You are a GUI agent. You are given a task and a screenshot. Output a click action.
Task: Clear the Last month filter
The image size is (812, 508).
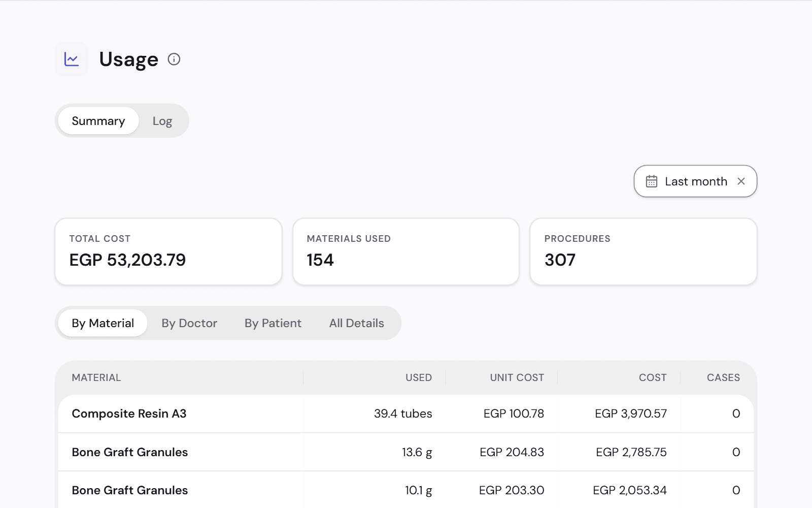tap(741, 181)
